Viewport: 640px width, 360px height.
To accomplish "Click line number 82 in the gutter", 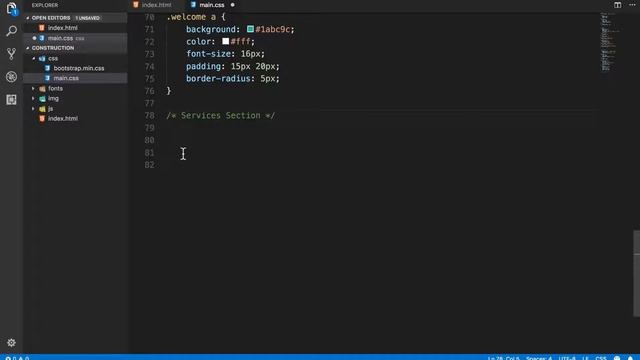I will [x=149, y=165].
